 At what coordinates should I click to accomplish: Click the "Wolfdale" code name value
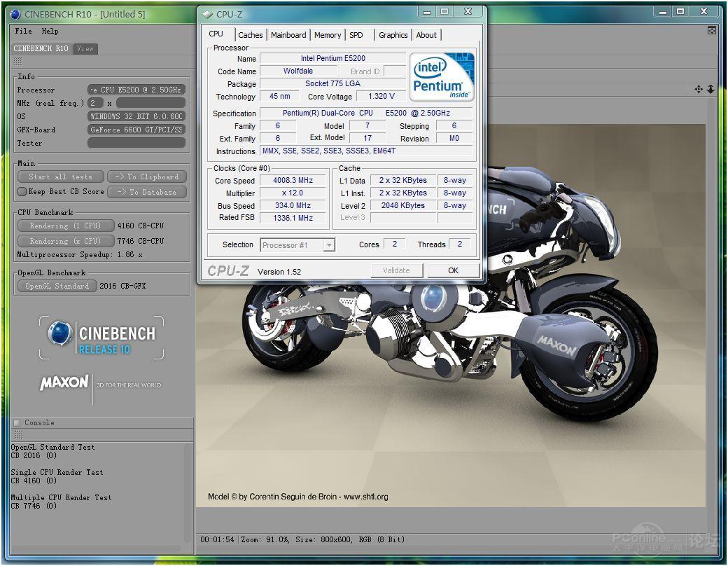(298, 71)
